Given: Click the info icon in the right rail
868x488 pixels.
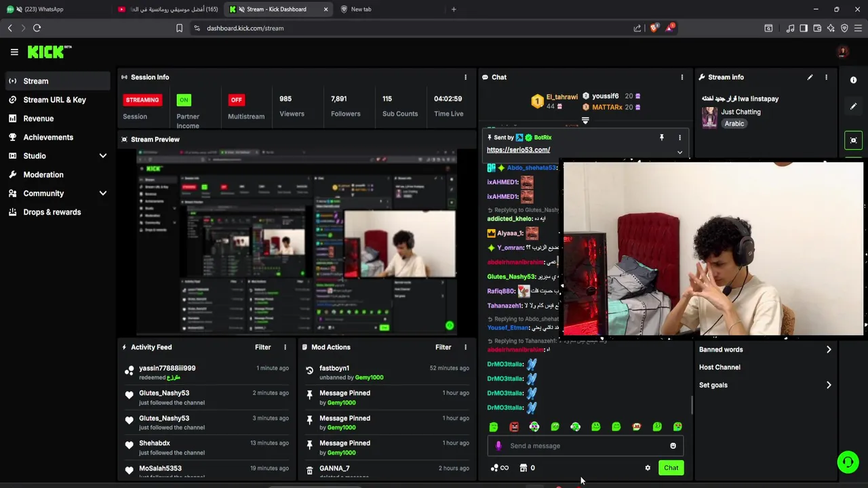Looking at the screenshot, I should click(853, 80).
